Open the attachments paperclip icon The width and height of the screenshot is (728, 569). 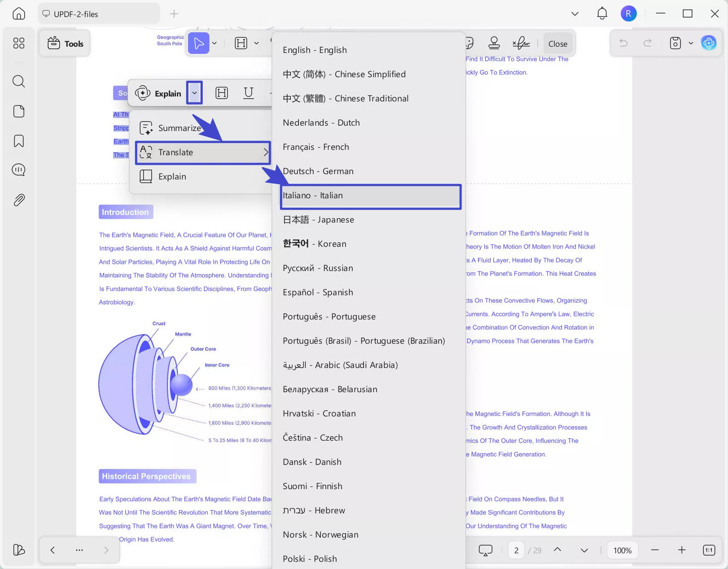click(x=18, y=200)
